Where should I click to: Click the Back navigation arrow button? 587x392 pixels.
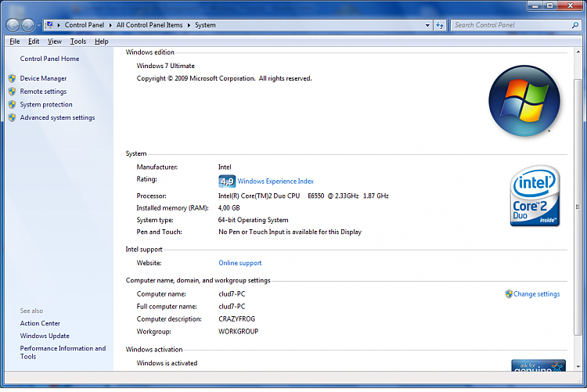[13, 25]
